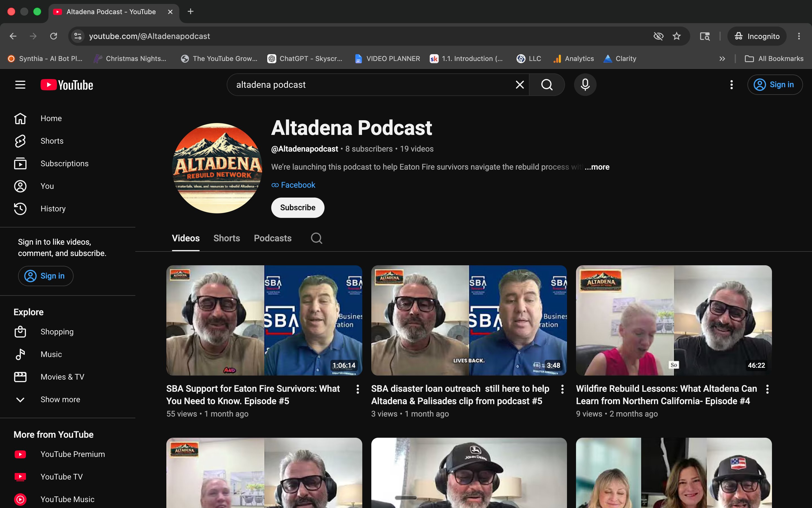Screen dimensions: 812x508
Task: Open the YouTube hamburger guide menu
Action: tap(20, 85)
